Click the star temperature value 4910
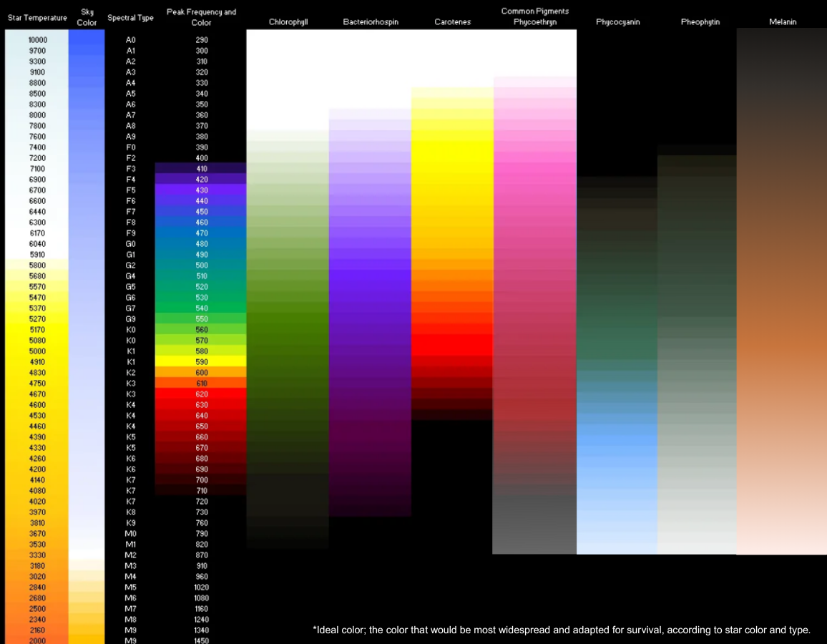This screenshot has height=644, width=827. click(x=37, y=362)
